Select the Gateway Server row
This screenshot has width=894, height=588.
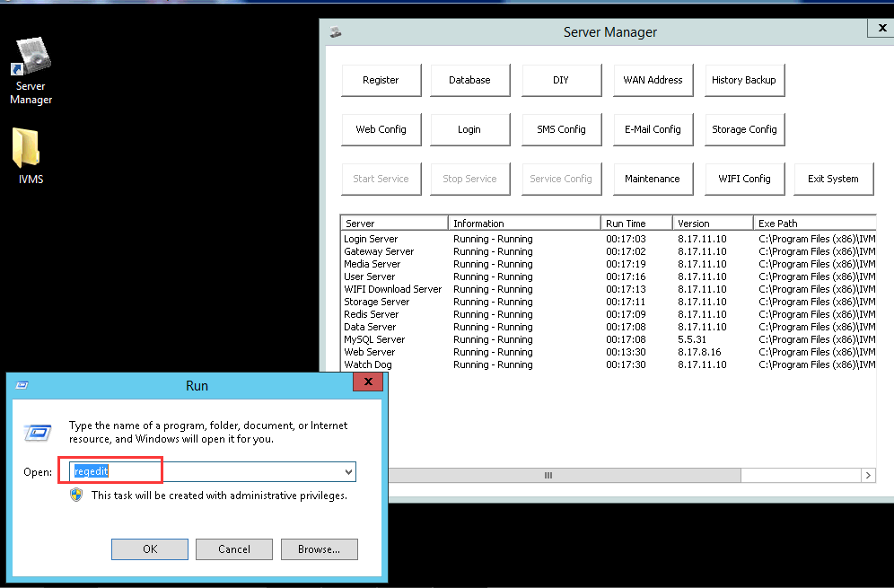pos(609,251)
